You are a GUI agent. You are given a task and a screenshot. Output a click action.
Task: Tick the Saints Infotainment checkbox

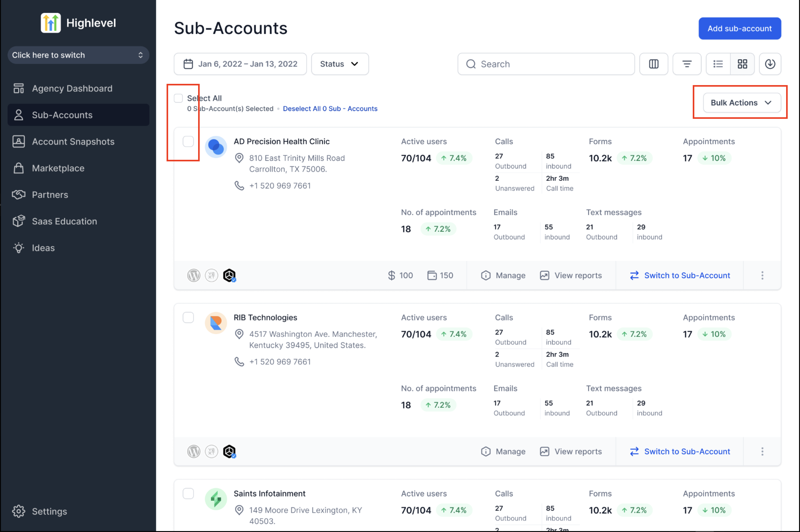[188, 493]
